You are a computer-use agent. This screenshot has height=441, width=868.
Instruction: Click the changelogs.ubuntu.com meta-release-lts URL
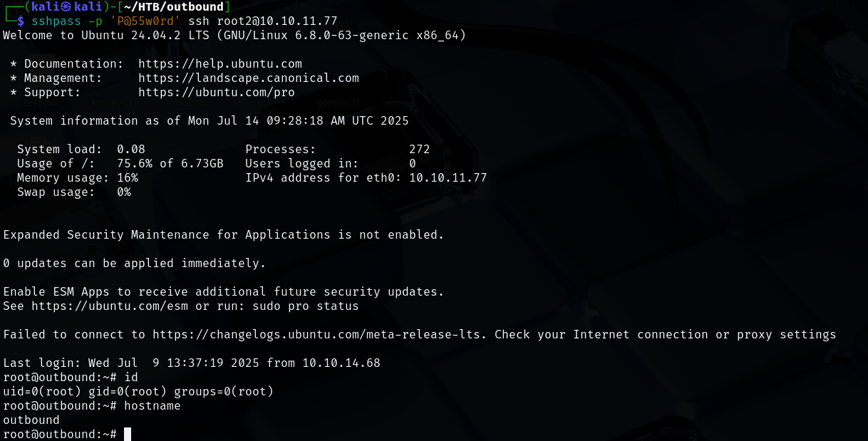320,335
